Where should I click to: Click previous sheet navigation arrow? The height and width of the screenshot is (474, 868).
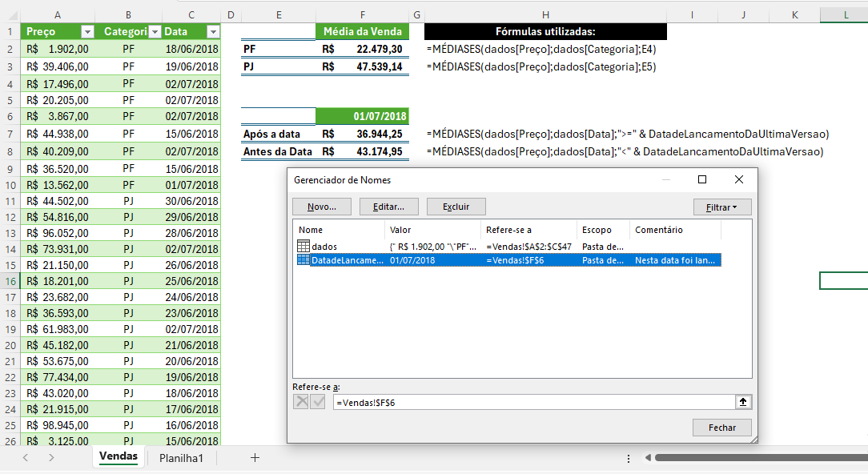pos(26,457)
